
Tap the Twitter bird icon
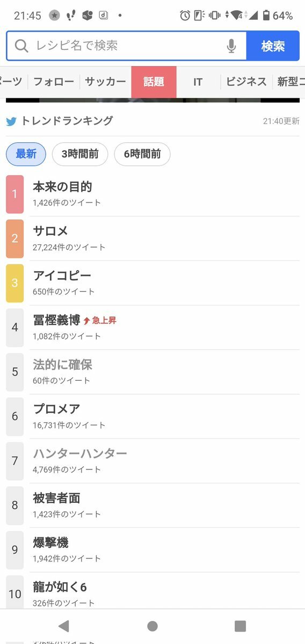click(11, 121)
